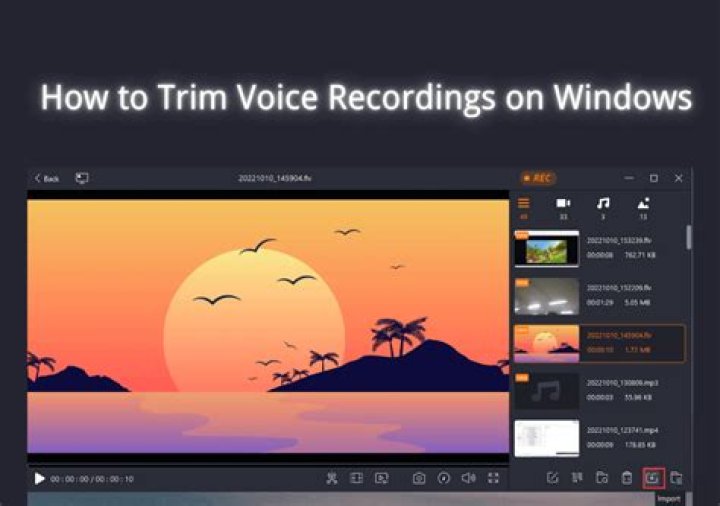
Task: Enter fullscreen playback mode
Action: click(493, 478)
